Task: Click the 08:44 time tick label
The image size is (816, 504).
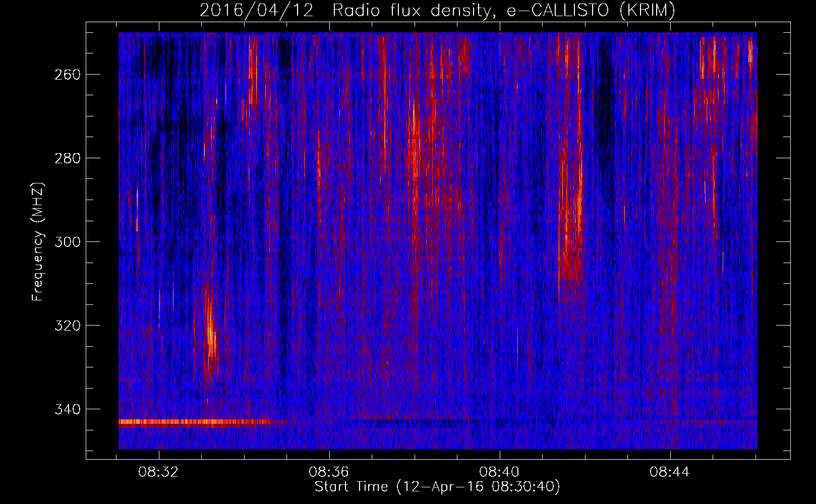Action: tap(670, 472)
